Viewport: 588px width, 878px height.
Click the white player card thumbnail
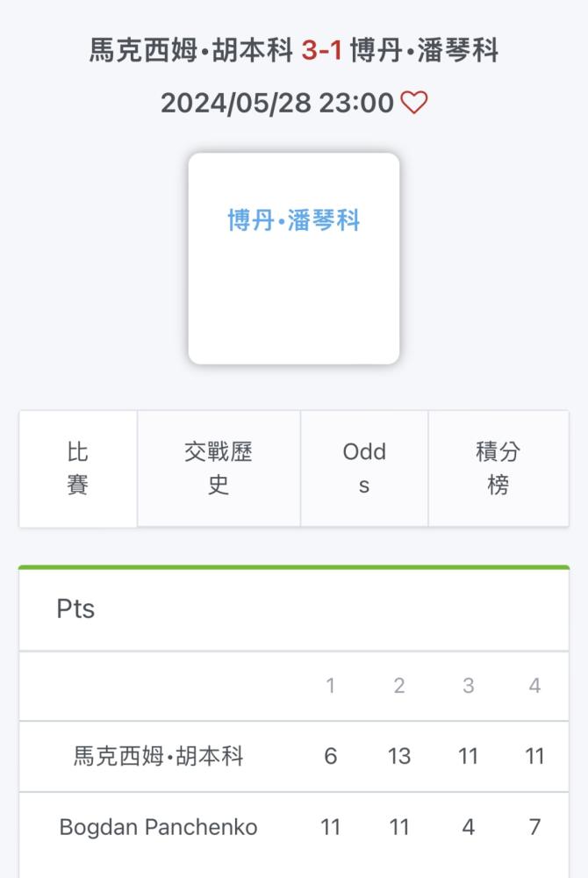(294, 259)
